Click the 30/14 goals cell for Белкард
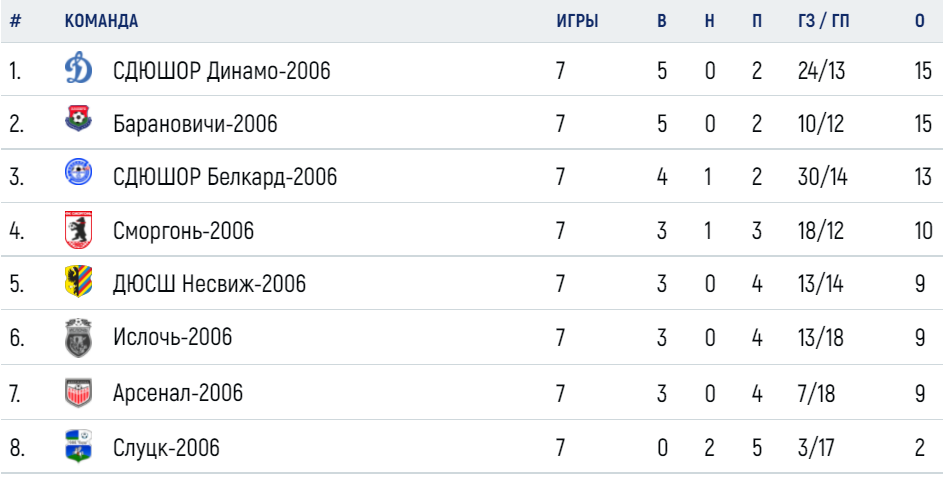Screen dimensions: 943x477 coord(822,177)
